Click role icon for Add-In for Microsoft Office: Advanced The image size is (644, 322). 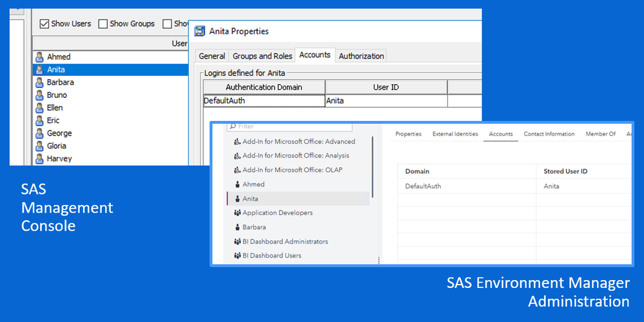pos(237,142)
